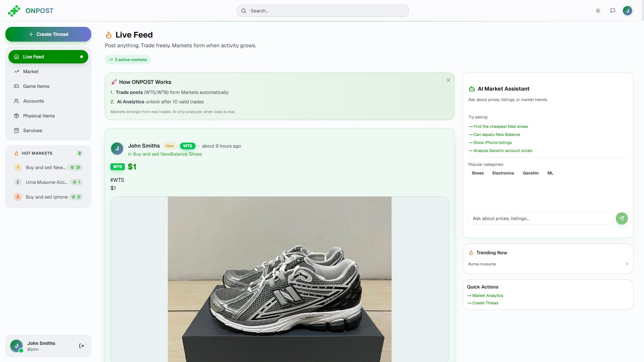Viewport: 644px width, 362px height.
Task: Open Physical Items category
Action: 48,116
